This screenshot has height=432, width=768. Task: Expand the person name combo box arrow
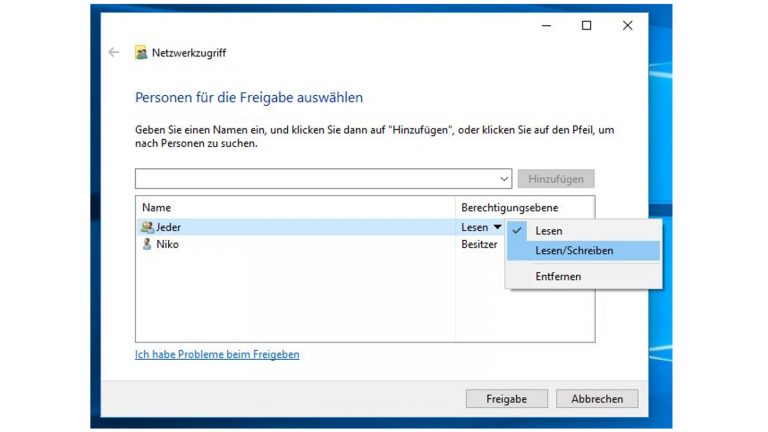click(x=504, y=179)
